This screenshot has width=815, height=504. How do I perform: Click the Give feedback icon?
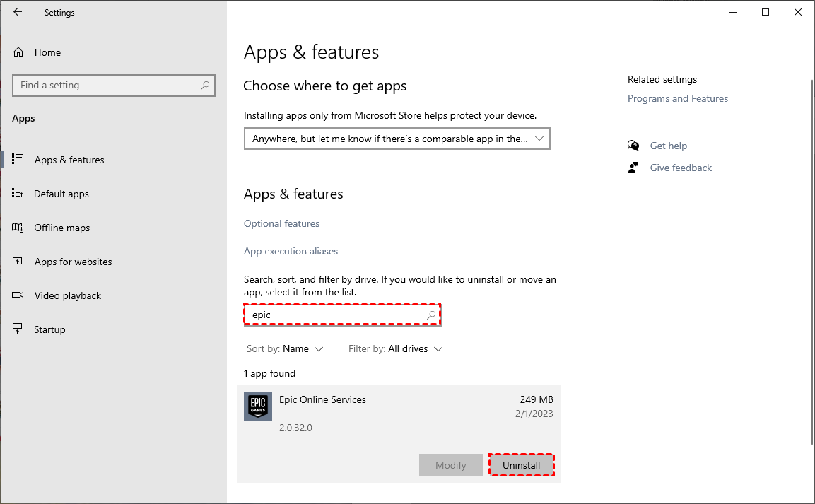tap(633, 168)
